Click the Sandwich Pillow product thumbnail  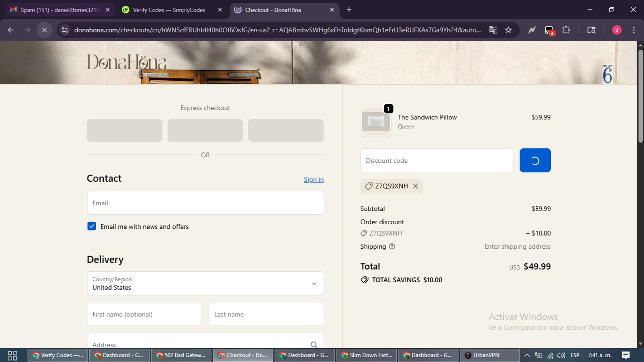point(376,122)
